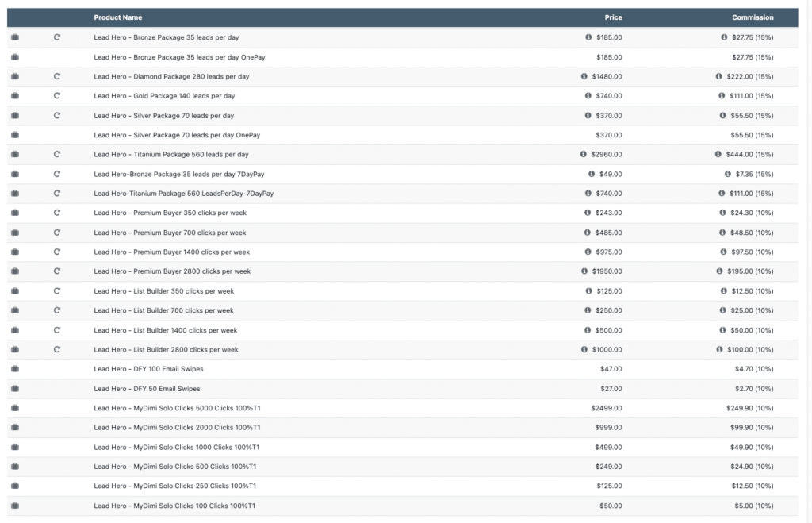
Task: Select the briefcase icon for DFY 100 Email Swipes
Action: point(14,368)
